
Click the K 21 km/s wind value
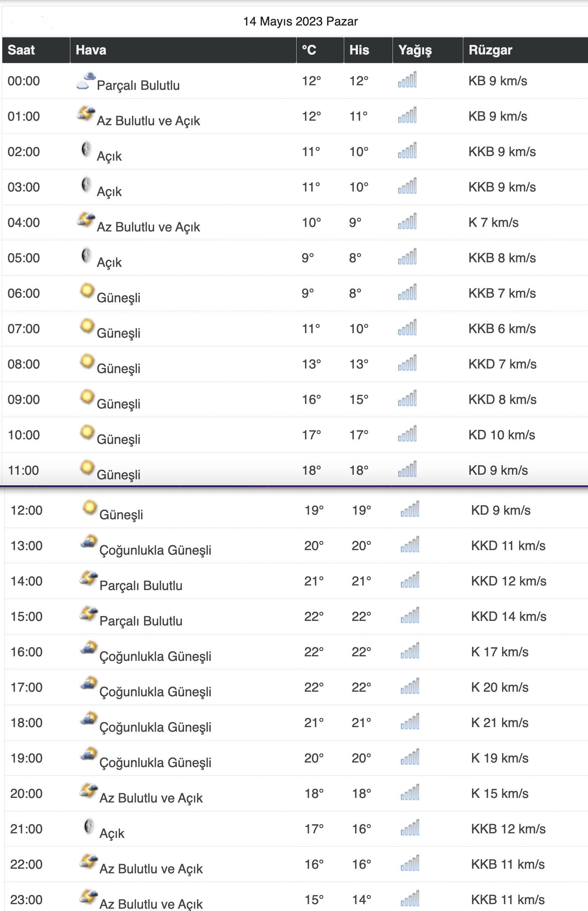pyautogui.click(x=499, y=723)
